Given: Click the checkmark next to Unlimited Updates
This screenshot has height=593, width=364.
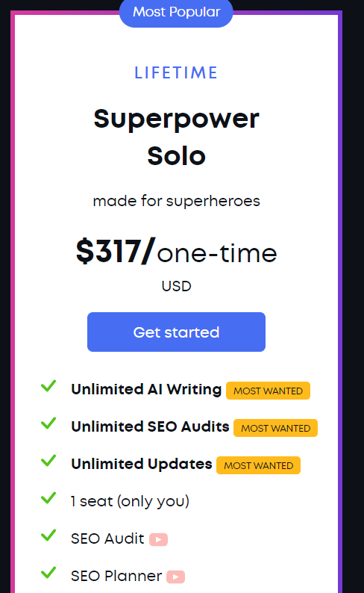Looking at the screenshot, I should coord(48,460).
